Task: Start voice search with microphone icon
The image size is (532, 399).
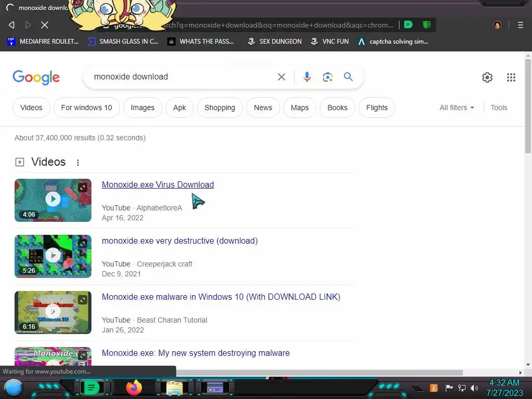Action: tap(307, 77)
